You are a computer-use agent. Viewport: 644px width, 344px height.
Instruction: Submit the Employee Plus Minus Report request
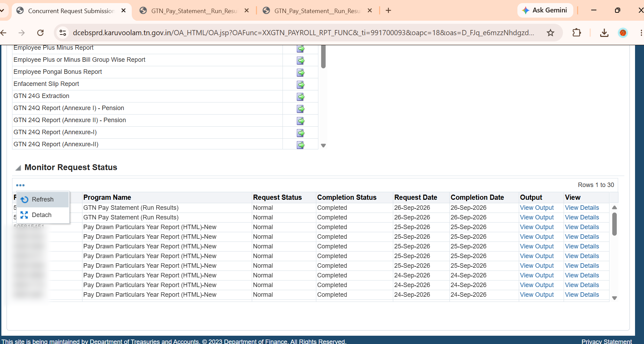point(300,49)
